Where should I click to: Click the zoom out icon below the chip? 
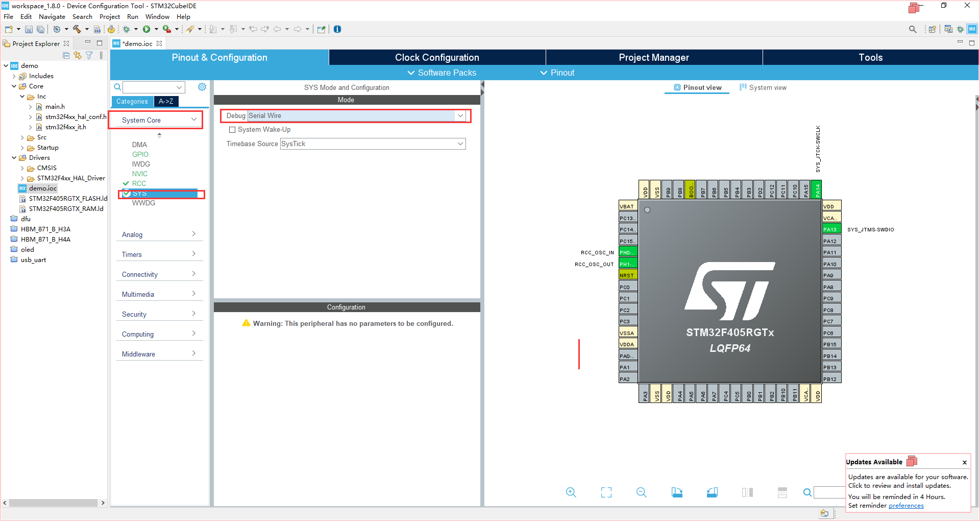(x=642, y=492)
